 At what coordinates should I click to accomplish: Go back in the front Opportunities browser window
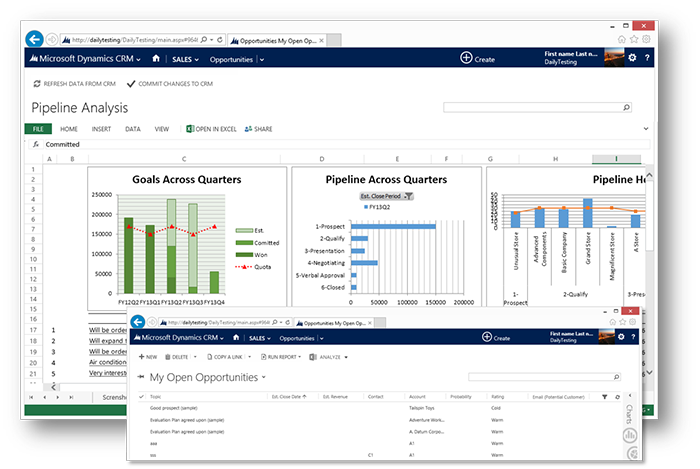138,322
